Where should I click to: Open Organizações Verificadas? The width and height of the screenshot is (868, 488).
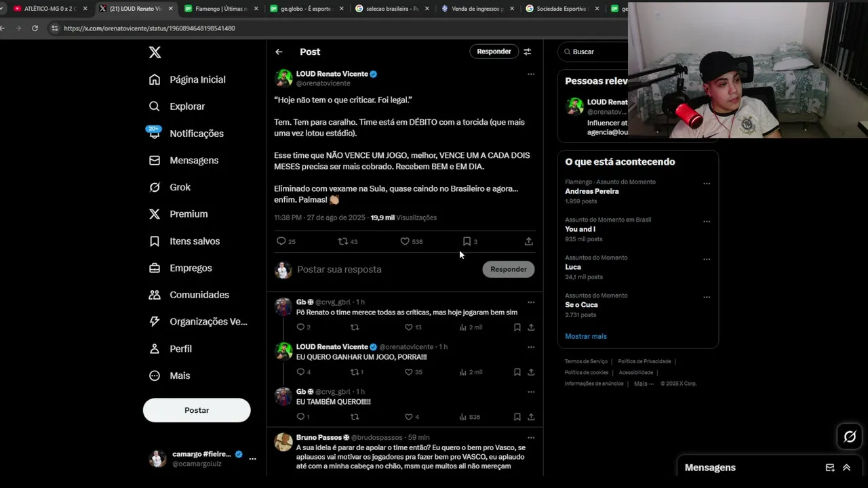[198, 322]
